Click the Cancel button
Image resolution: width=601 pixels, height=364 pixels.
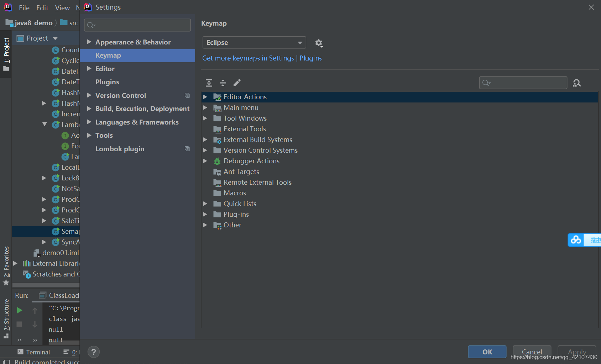(x=532, y=352)
